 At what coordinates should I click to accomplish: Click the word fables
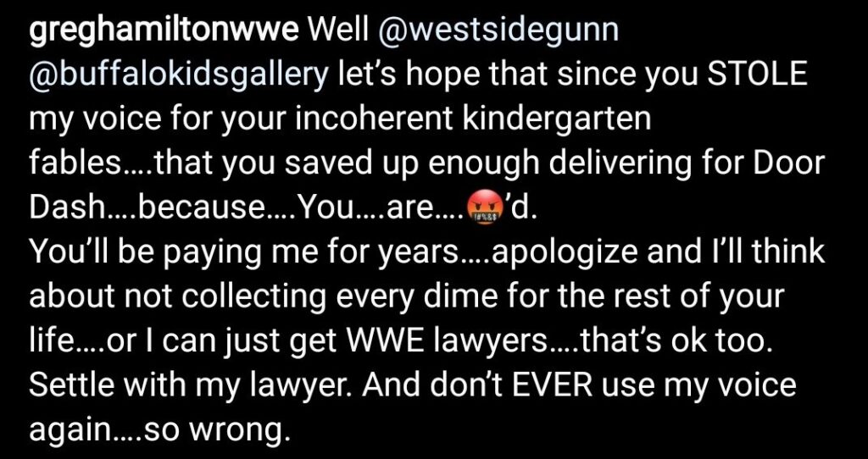point(78,164)
